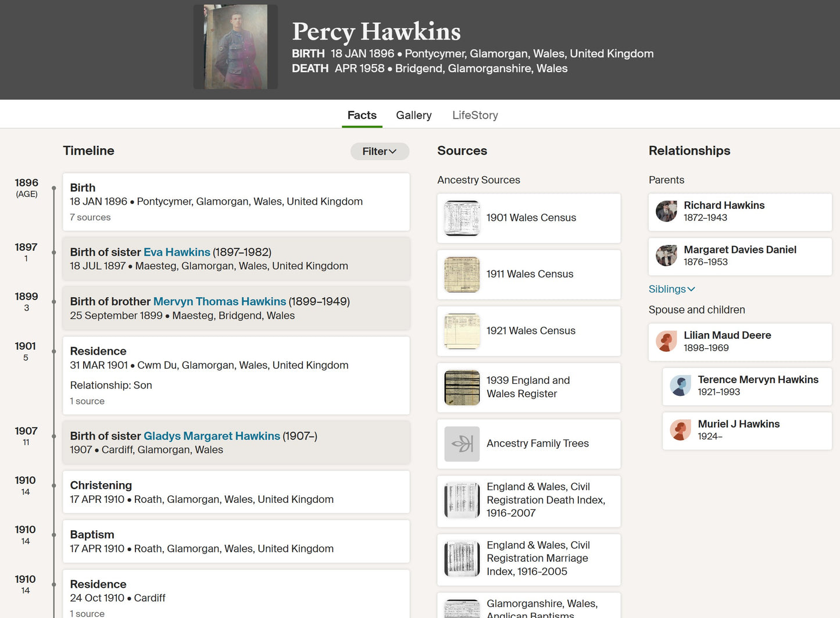The image size is (840, 618).
Task: Open Mervyn Thomas Hawkins link
Action: tap(220, 302)
